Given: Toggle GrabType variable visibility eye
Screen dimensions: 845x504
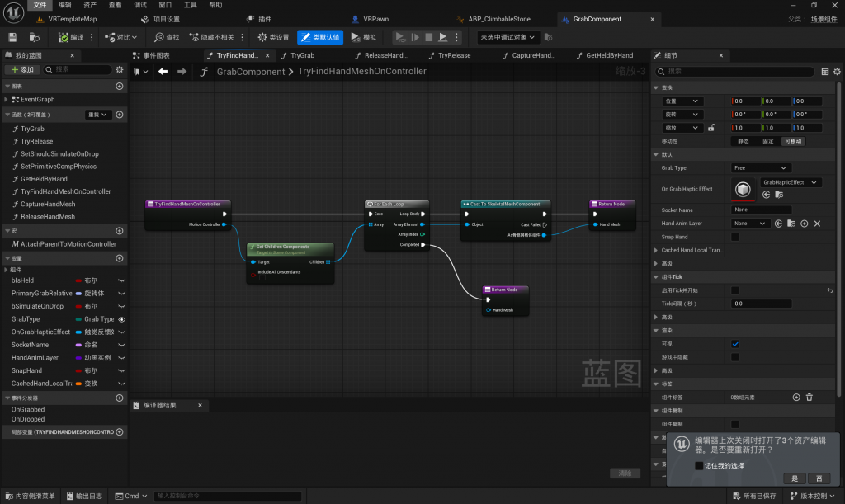Looking at the screenshot, I should [122, 319].
